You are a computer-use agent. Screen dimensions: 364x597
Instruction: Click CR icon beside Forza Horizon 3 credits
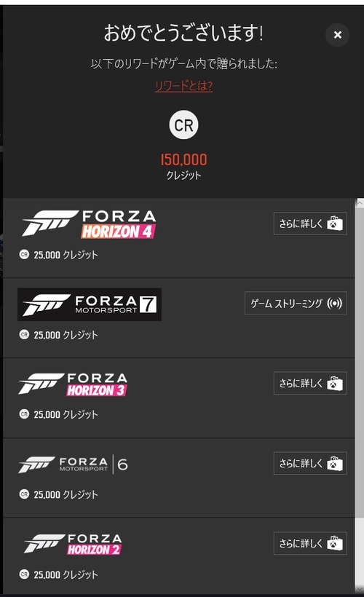click(x=24, y=414)
